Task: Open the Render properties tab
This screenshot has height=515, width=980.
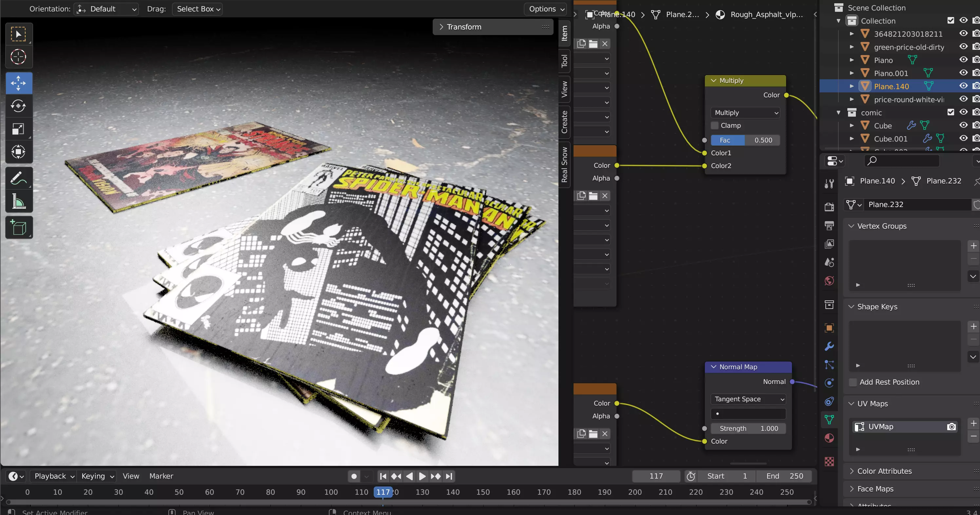Action: 829,207
